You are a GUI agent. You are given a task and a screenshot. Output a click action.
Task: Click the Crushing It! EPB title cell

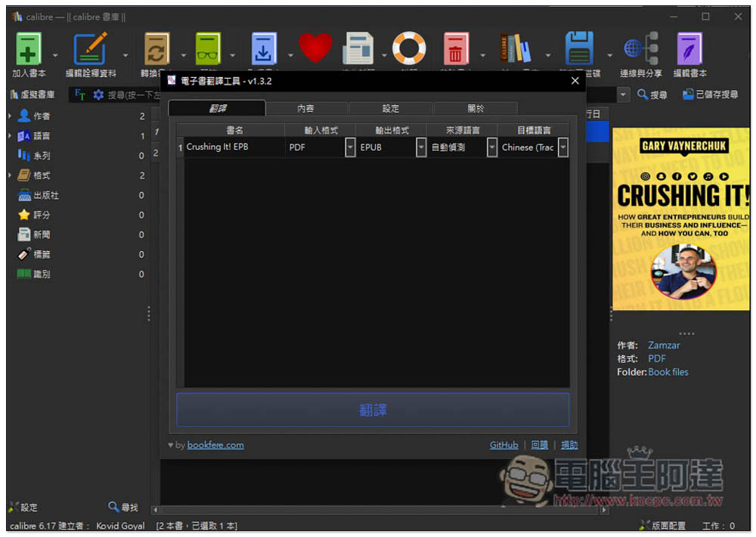click(234, 147)
